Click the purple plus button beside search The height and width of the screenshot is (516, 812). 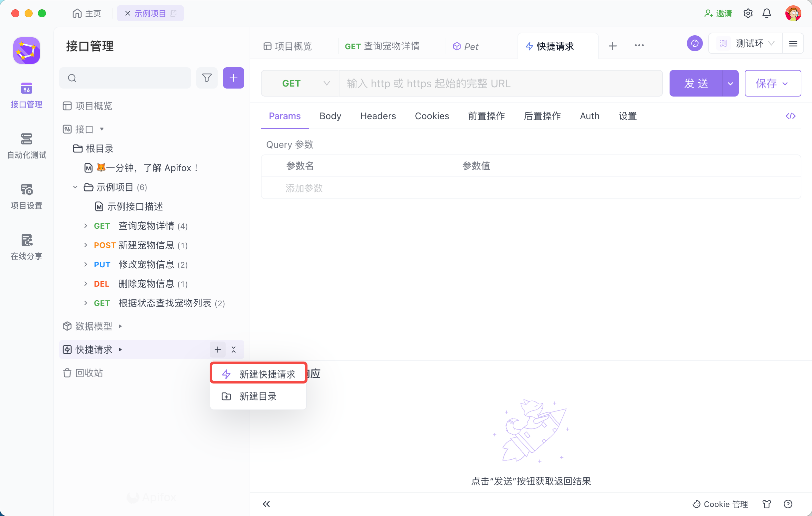pyautogui.click(x=233, y=78)
